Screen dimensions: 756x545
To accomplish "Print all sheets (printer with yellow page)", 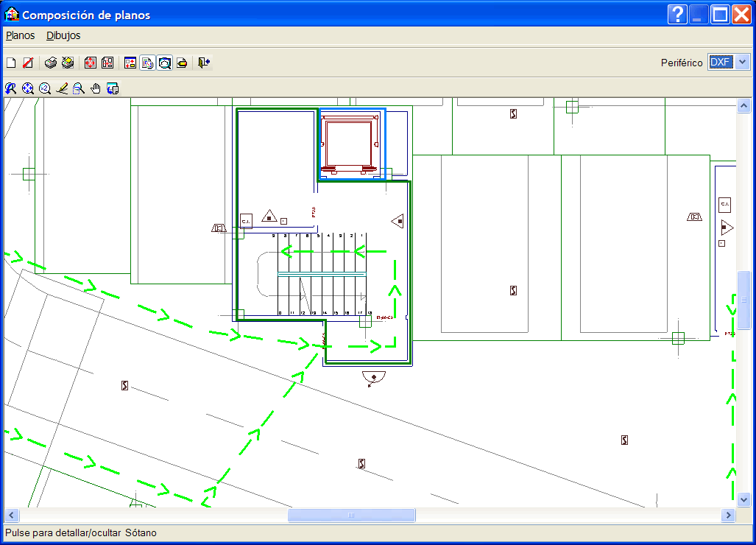I will coord(68,63).
